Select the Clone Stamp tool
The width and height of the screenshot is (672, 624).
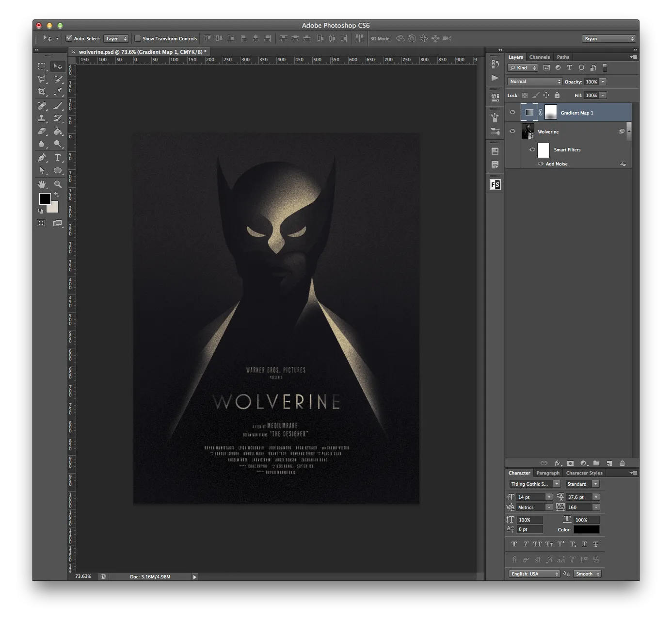42,118
